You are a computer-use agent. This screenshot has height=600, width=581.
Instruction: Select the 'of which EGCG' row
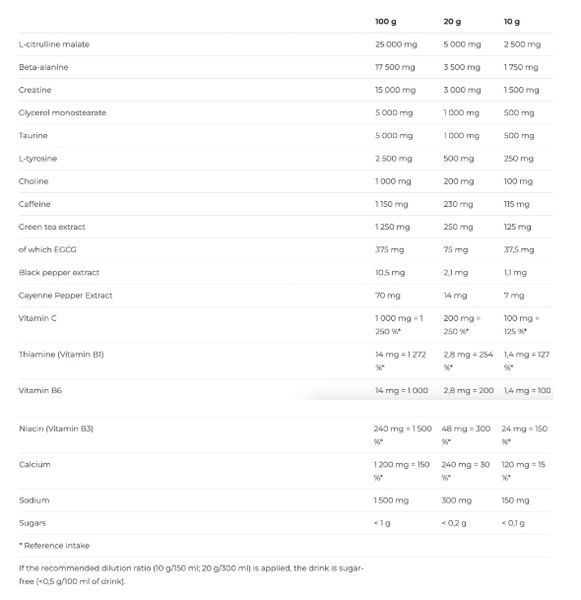click(x=285, y=250)
